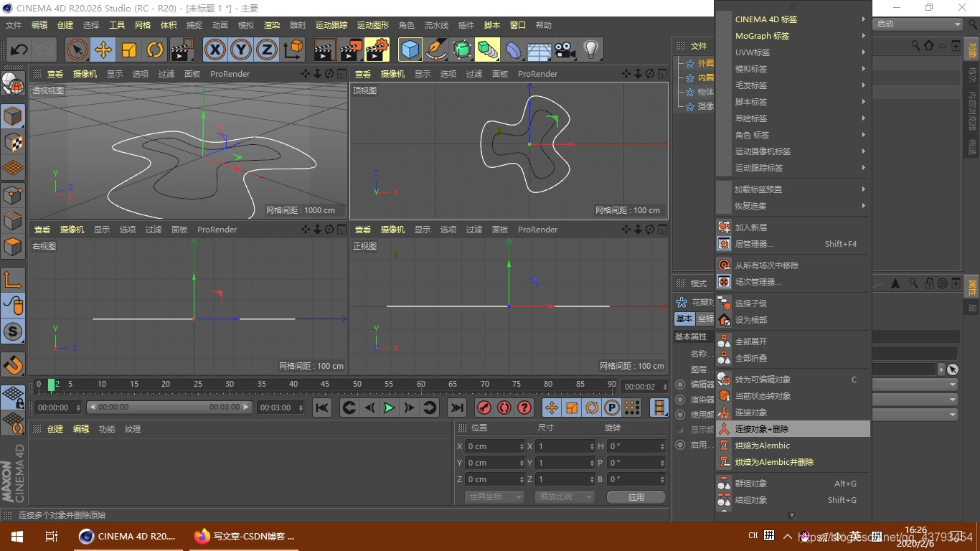The image size is (980, 551).
Task: Expand 模拟标签 submenu
Action: 793,69
